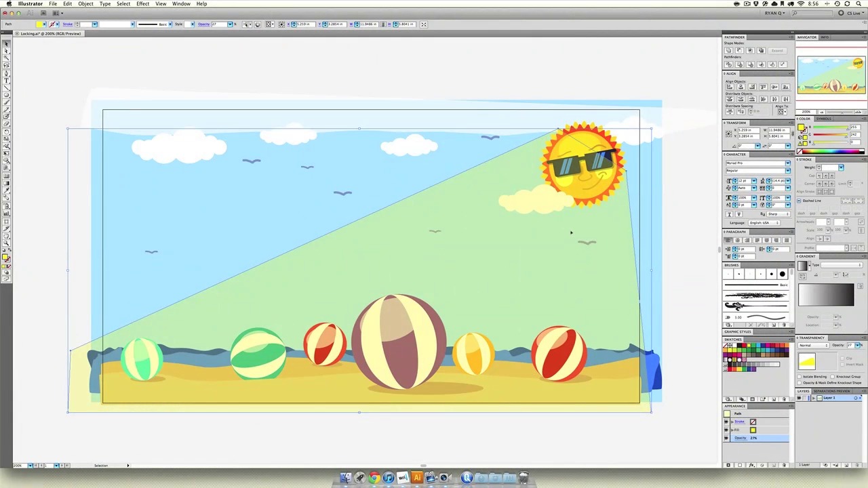The height and width of the screenshot is (488, 868).
Task: Click Add New Effect fx icon in Appearance
Action: click(752, 465)
